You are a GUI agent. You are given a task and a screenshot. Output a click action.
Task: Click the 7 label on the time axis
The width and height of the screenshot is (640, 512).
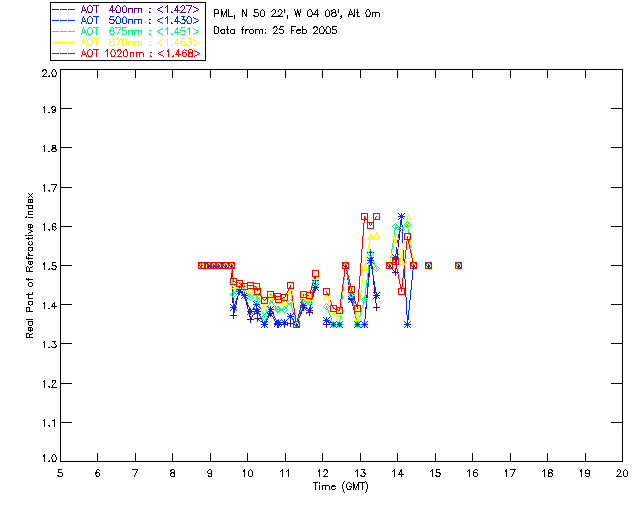point(135,473)
